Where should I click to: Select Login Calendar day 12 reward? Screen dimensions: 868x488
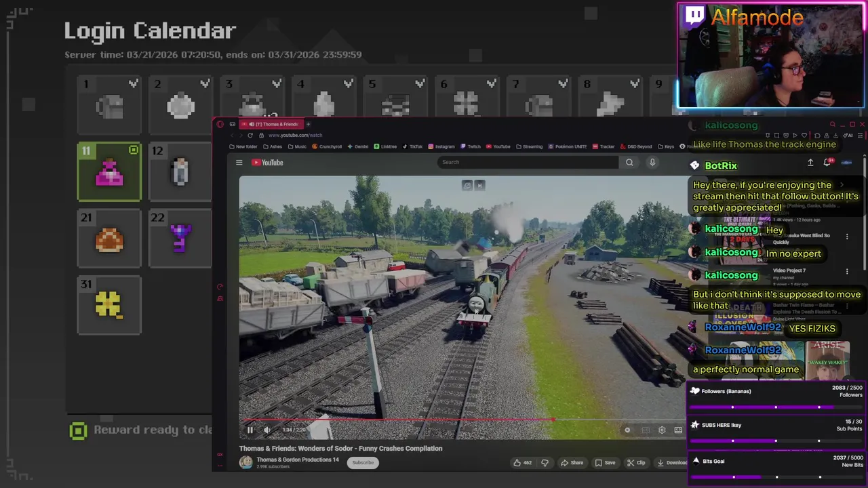tap(180, 172)
